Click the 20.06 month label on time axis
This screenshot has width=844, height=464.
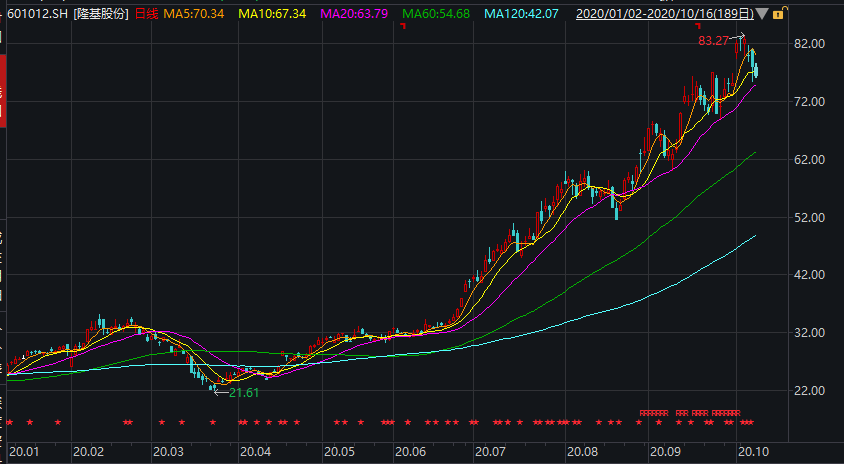[411, 452]
